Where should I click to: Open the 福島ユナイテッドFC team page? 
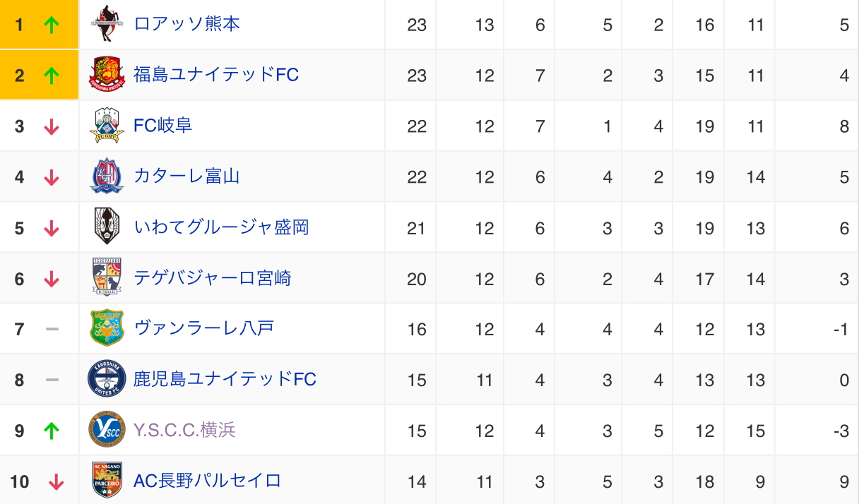coord(216,75)
